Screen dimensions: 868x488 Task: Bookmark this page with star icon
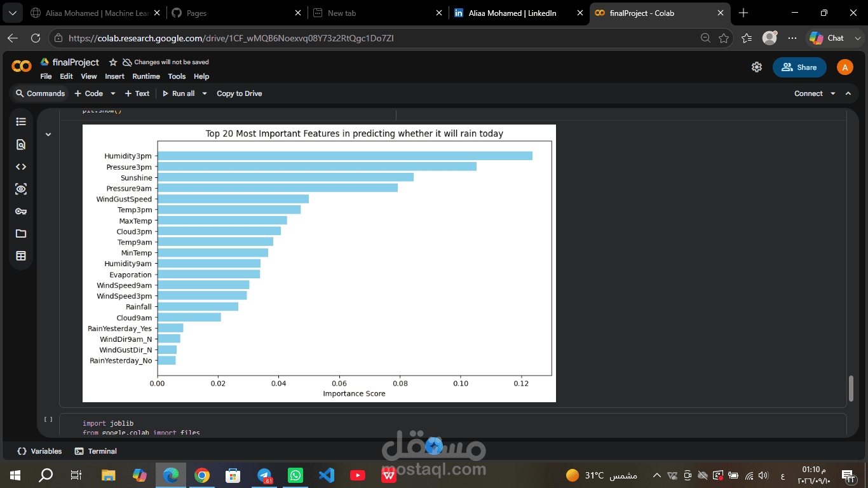point(723,38)
